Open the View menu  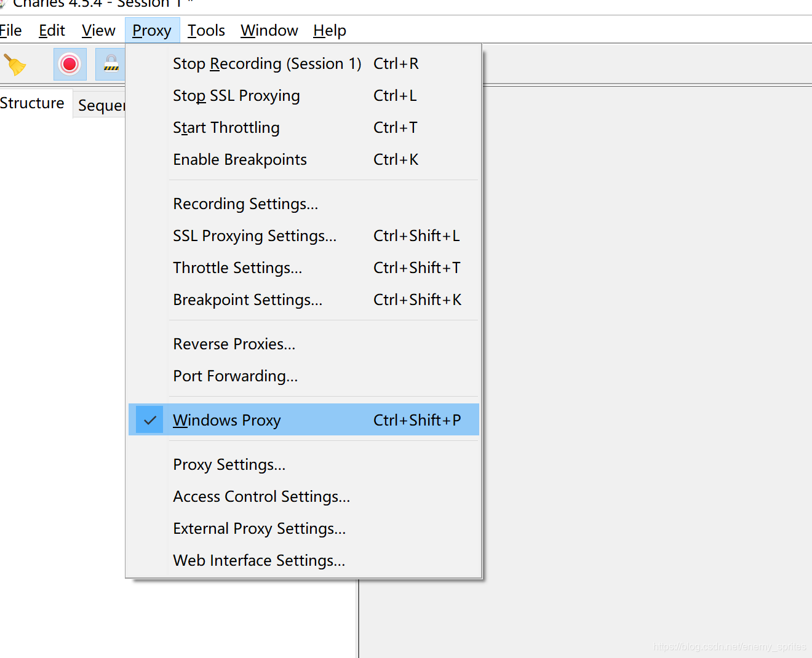tap(98, 31)
